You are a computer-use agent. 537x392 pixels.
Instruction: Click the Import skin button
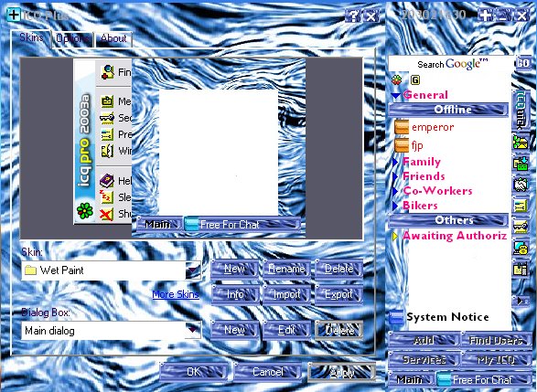[x=286, y=294]
